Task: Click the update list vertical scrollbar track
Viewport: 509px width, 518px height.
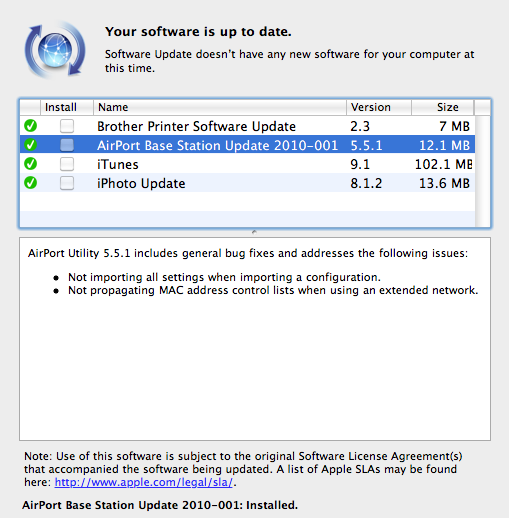Action: pyautogui.click(x=482, y=171)
